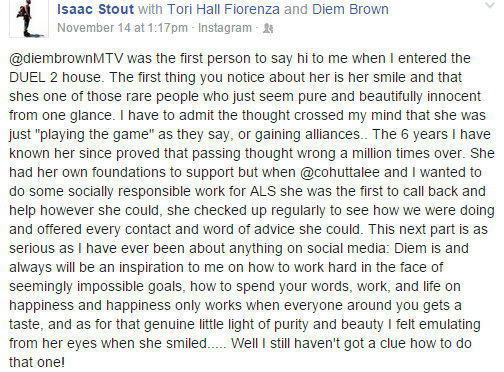Screen dimensions: 504x372
Task: Click the word "with" in the post header
Action: [150, 9]
